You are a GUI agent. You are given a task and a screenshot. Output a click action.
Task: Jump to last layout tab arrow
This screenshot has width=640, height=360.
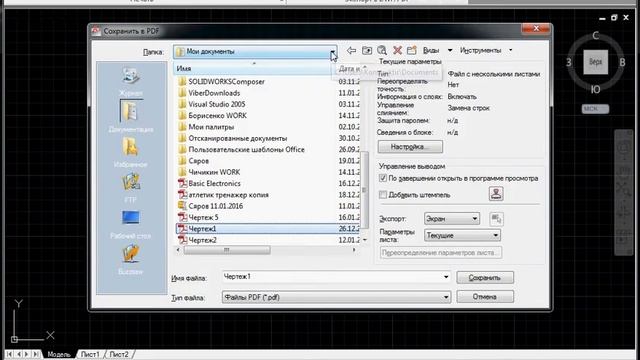(x=36, y=354)
